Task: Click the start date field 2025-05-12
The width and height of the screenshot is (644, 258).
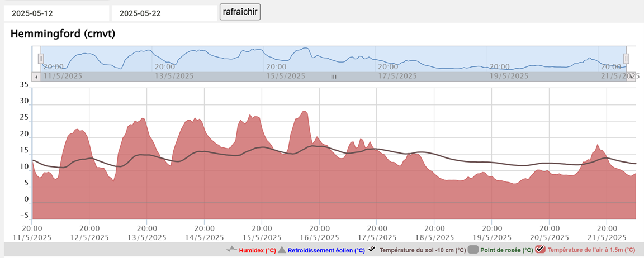Action: (x=56, y=13)
